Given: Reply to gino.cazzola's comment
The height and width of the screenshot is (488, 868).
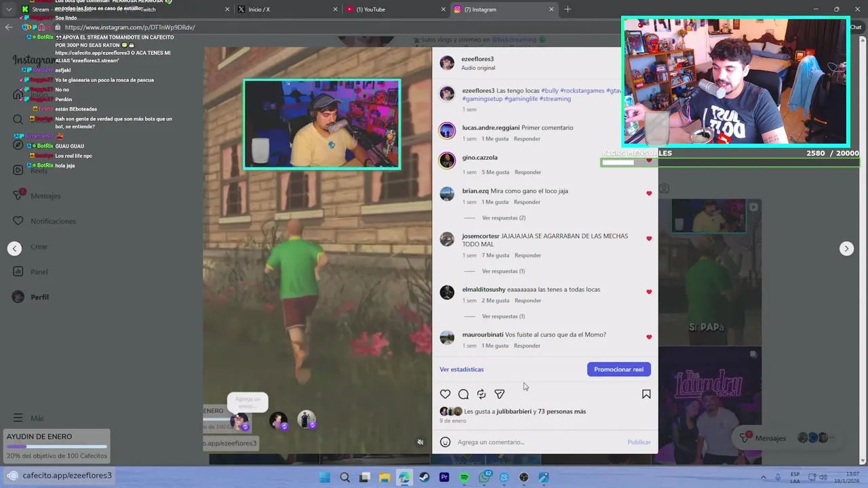Looking at the screenshot, I should pyautogui.click(x=527, y=172).
